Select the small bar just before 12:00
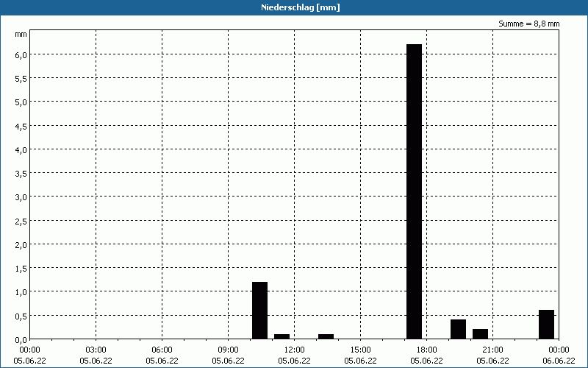This screenshot has height=368, width=588. pyautogui.click(x=282, y=336)
